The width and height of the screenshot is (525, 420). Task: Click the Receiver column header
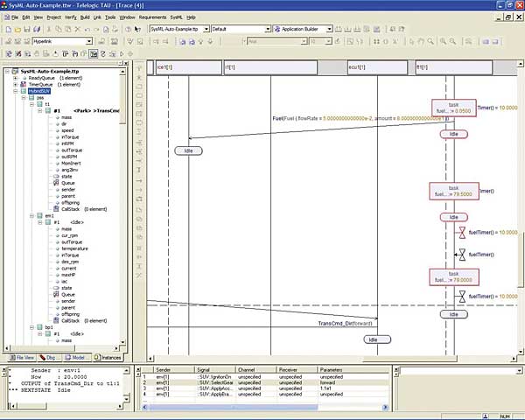coord(297,370)
